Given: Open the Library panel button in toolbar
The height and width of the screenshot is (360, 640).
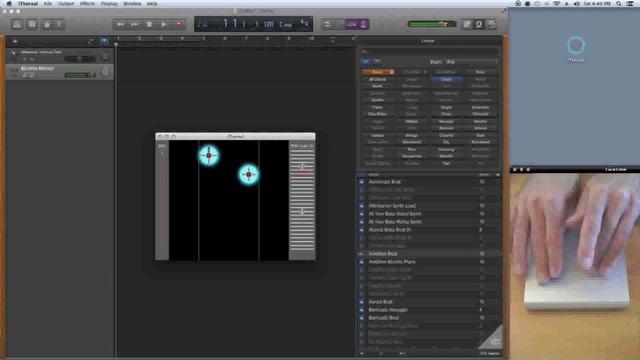Looking at the screenshot, I should (17, 24).
